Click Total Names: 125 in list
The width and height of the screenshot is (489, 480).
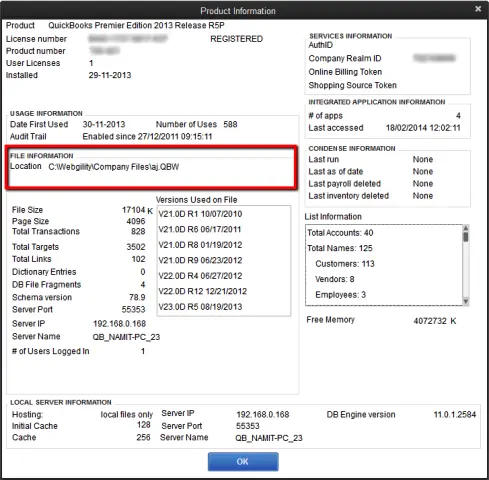click(340, 248)
